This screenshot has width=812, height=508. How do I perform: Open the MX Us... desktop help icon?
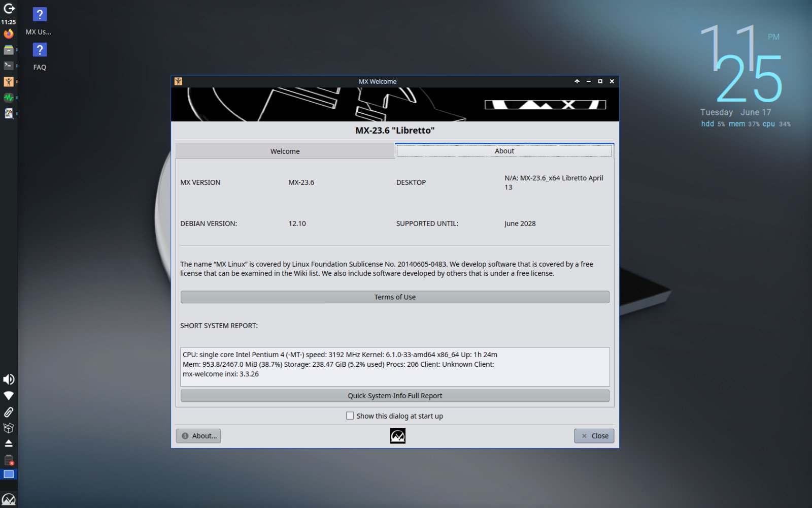point(40,21)
